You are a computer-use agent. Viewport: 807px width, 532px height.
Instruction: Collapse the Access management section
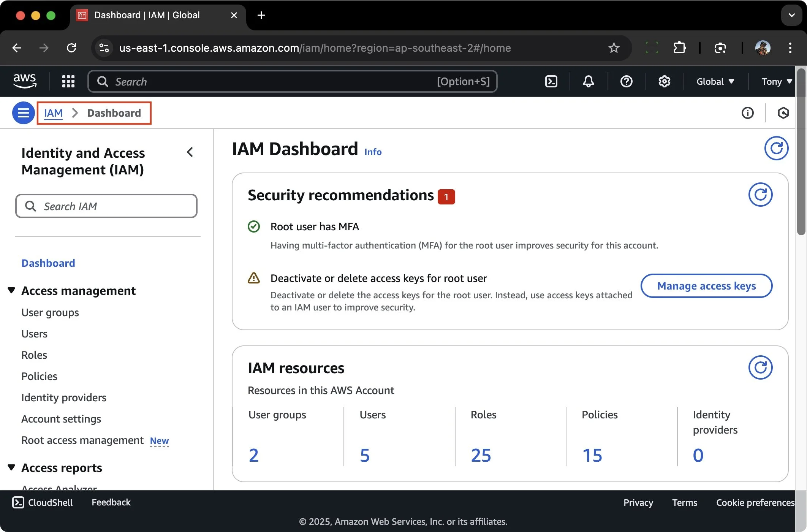tap(11, 290)
